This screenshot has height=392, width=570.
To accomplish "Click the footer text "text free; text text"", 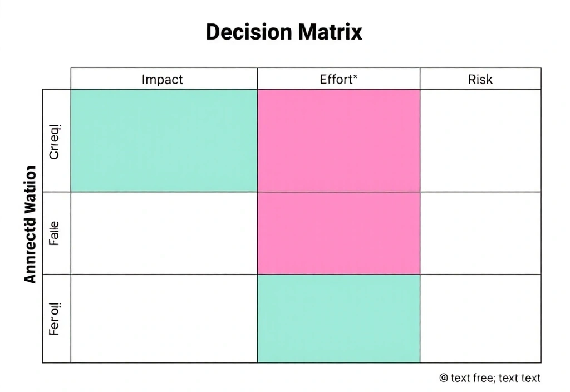I will [495, 378].
